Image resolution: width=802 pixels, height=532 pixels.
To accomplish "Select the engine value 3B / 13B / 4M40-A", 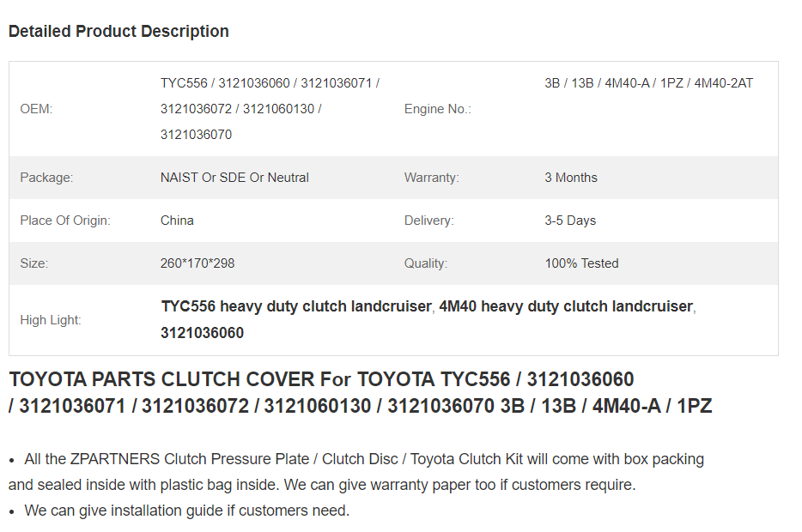I will pos(648,82).
